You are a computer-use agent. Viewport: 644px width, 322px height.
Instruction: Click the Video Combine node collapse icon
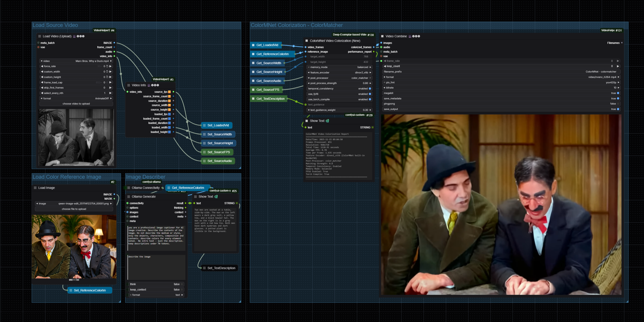pos(382,36)
